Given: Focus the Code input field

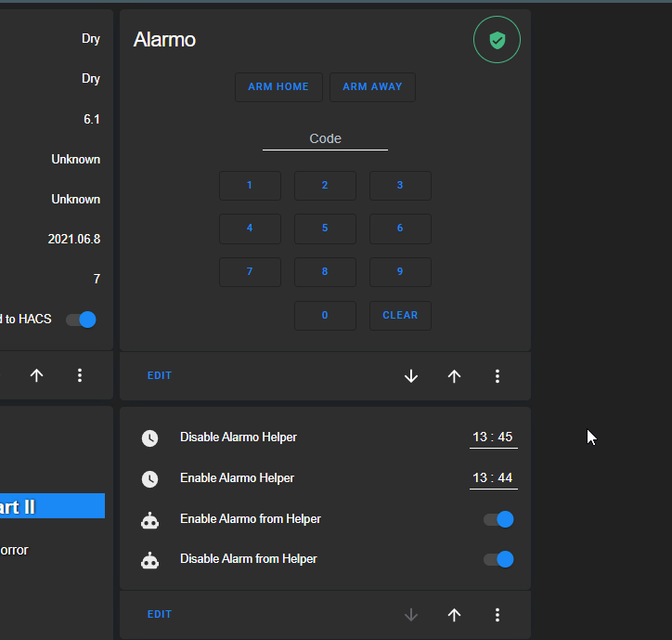Looking at the screenshot, I should click(325, 139).
